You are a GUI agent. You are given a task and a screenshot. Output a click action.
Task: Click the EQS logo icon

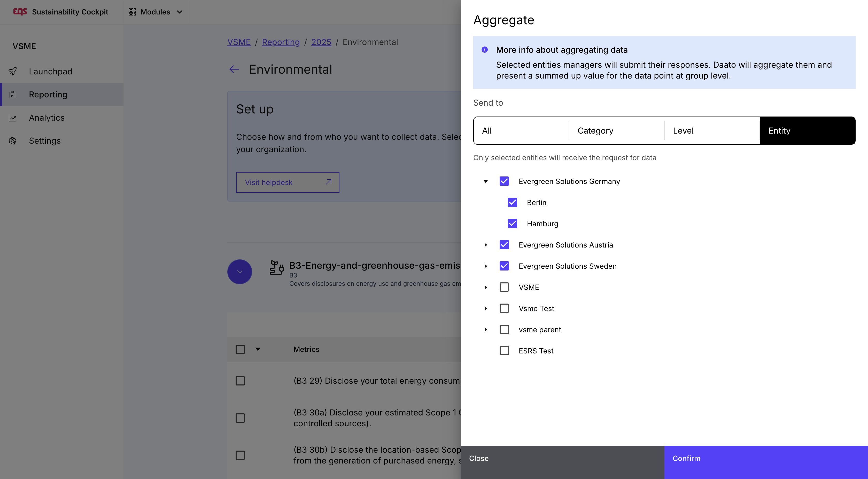[x=20, y=12]
